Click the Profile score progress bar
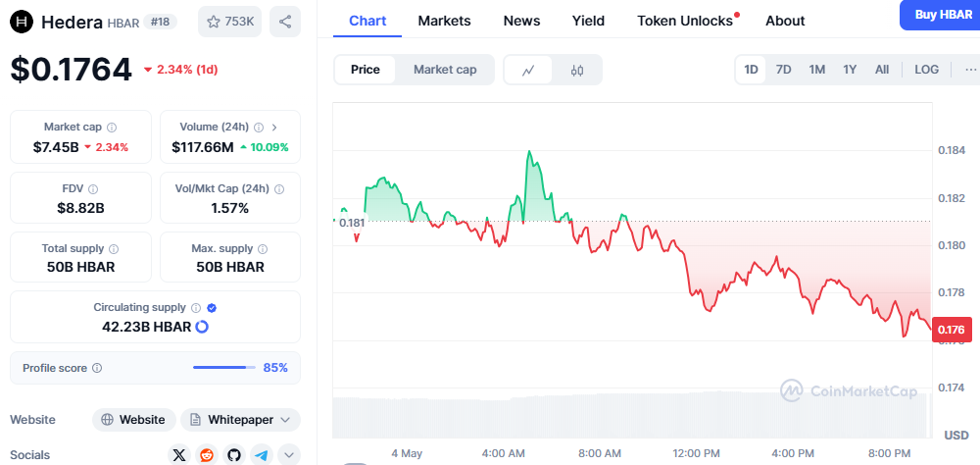The height and width of the screenshot is (465, 980). point(220,368)
